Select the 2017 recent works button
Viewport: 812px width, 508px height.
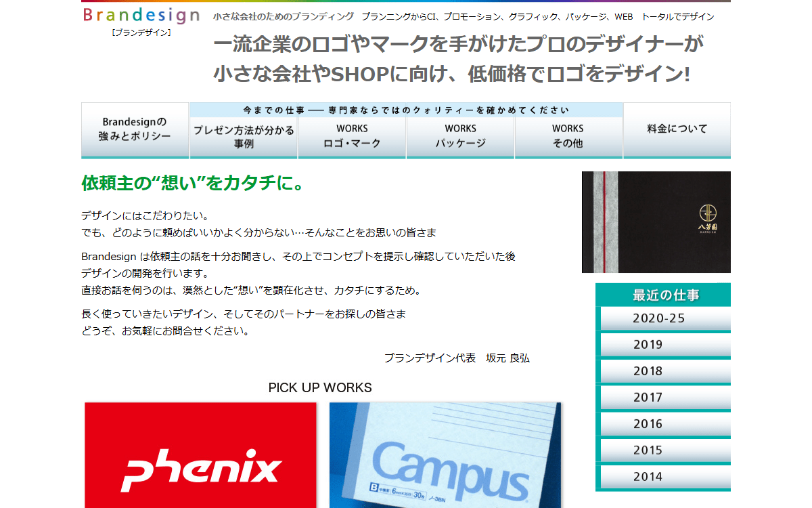coord(663,398)
